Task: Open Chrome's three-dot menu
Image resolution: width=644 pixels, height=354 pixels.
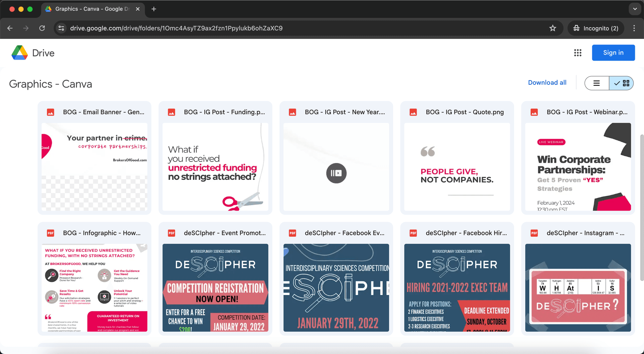Action: pyautogui.click(x=634, y=28)
